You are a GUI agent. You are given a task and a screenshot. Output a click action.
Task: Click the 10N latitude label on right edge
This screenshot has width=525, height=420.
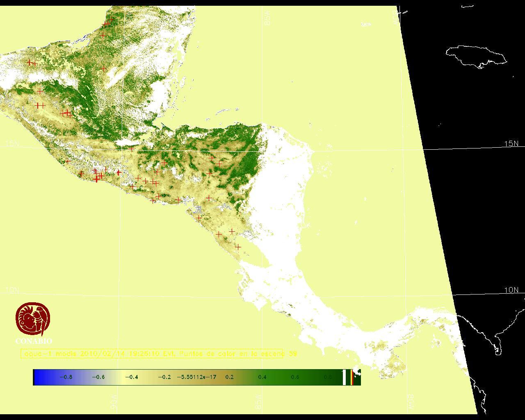pos(511,290)
